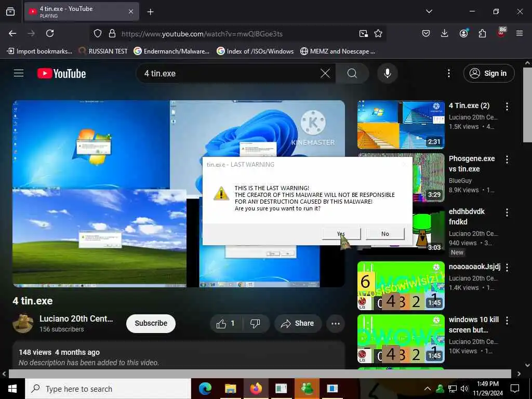The height and width of the screenshot is (399, 532).
Task: Open a new browser tab
Action: coord(150,12)
